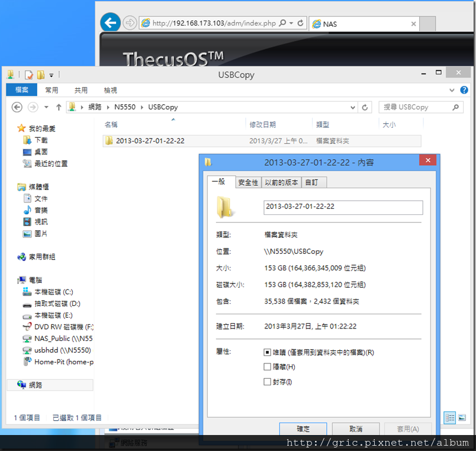Sort files by 名稱 column header
Screen dimensions: 476x451
111,124
